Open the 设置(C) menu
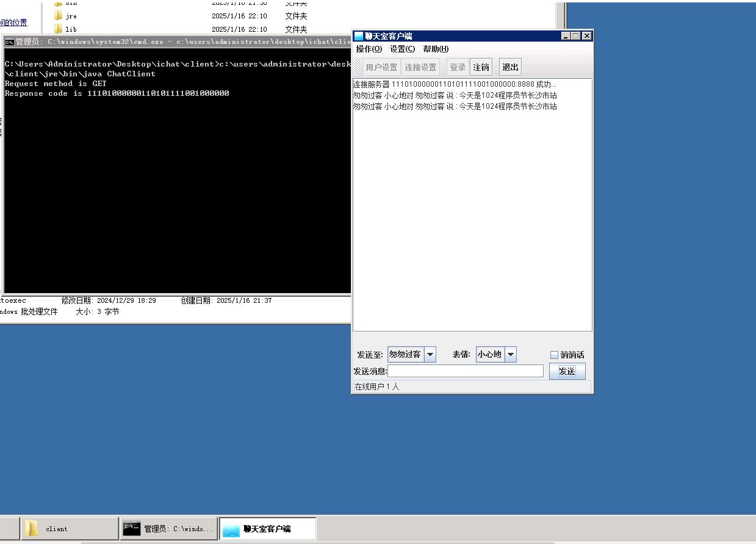 pyautogui.click(x=402, y=49)
